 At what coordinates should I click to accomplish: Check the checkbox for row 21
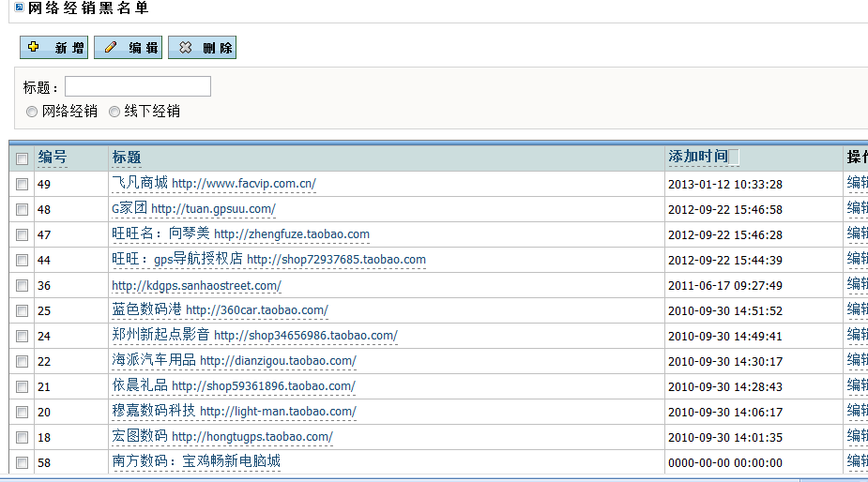tap(23, 386)
